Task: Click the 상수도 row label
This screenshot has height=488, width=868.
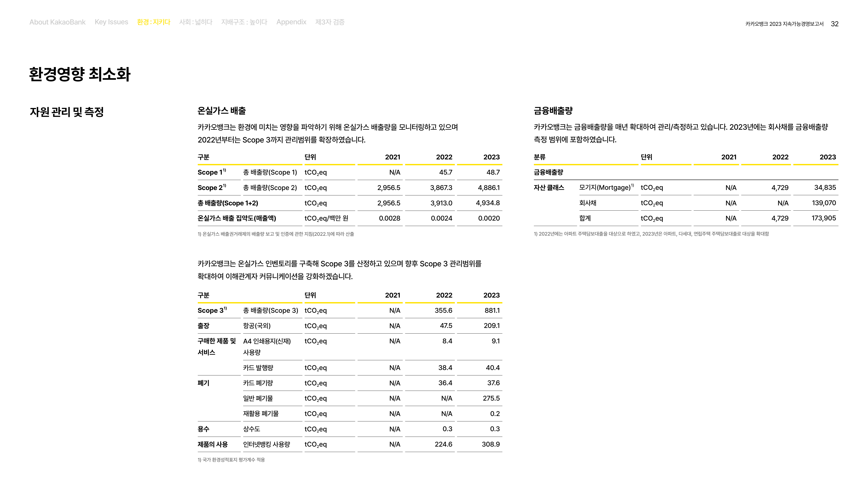Action: click(x=251, y=429)
